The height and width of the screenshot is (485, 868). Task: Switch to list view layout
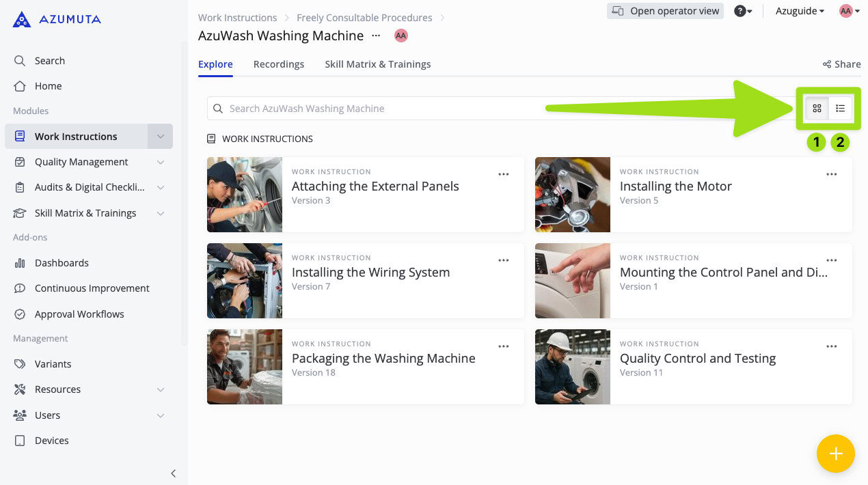point(841,108)
